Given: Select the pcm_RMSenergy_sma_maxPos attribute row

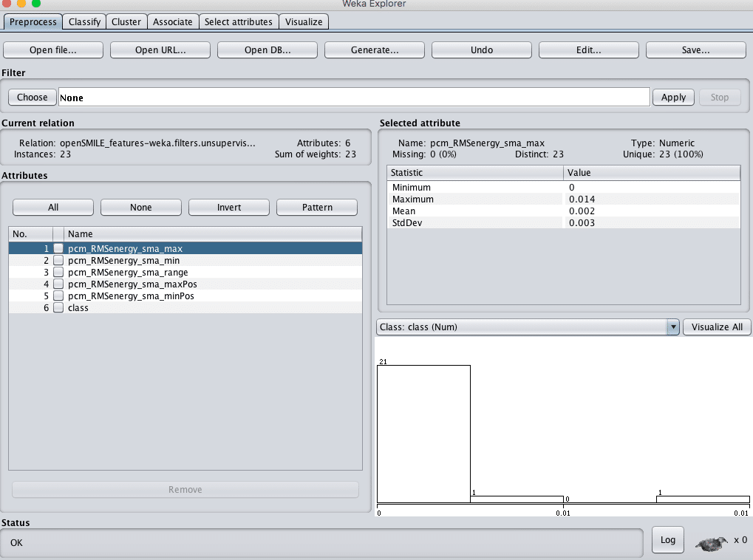Looking at the screenshot, I should click(x=185, y=284).
